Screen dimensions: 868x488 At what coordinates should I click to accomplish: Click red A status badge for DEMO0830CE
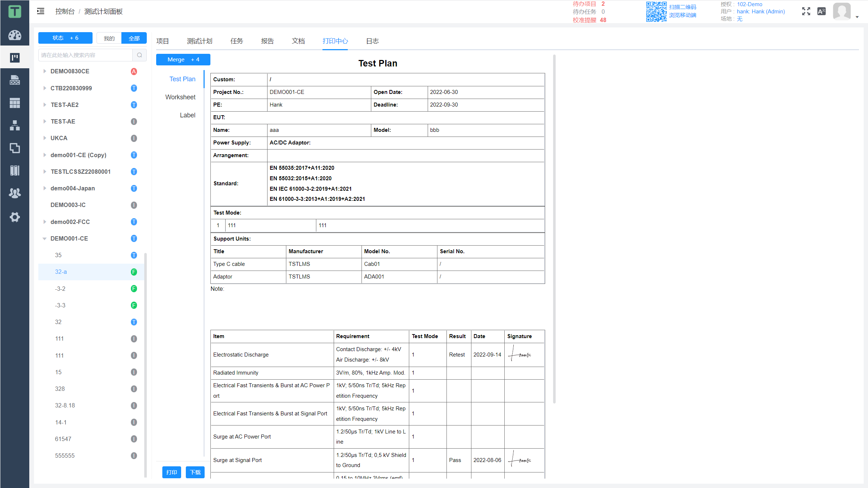click(134, 72)
